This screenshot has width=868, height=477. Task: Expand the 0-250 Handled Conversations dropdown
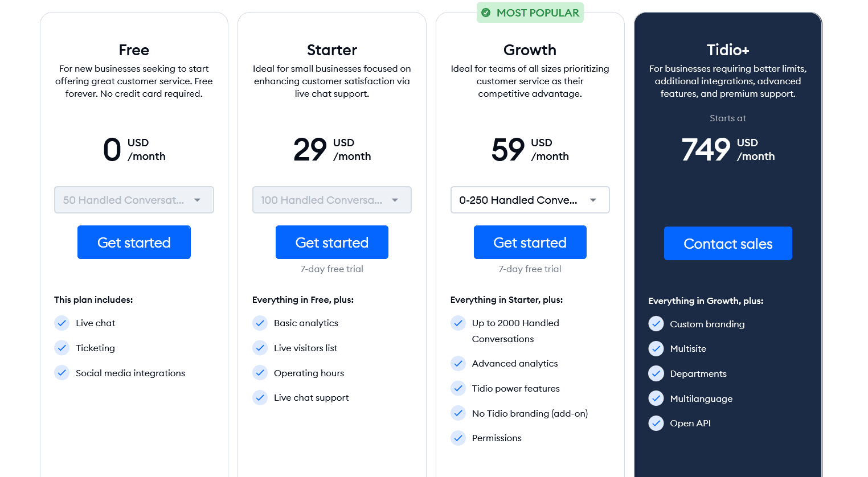click(x=530, y=200)
